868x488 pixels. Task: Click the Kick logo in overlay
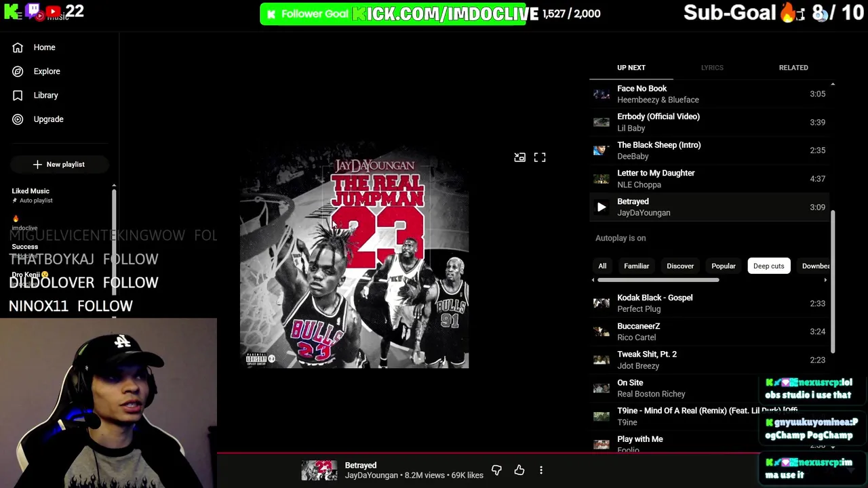coord(11,11)
